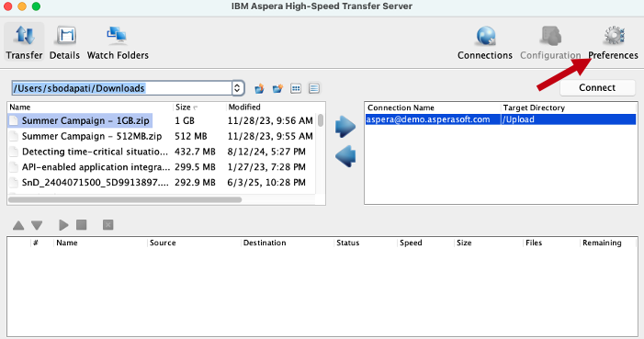Open Preferences
This screenshot has width=644, height=339.
click(x=613, y=42)
